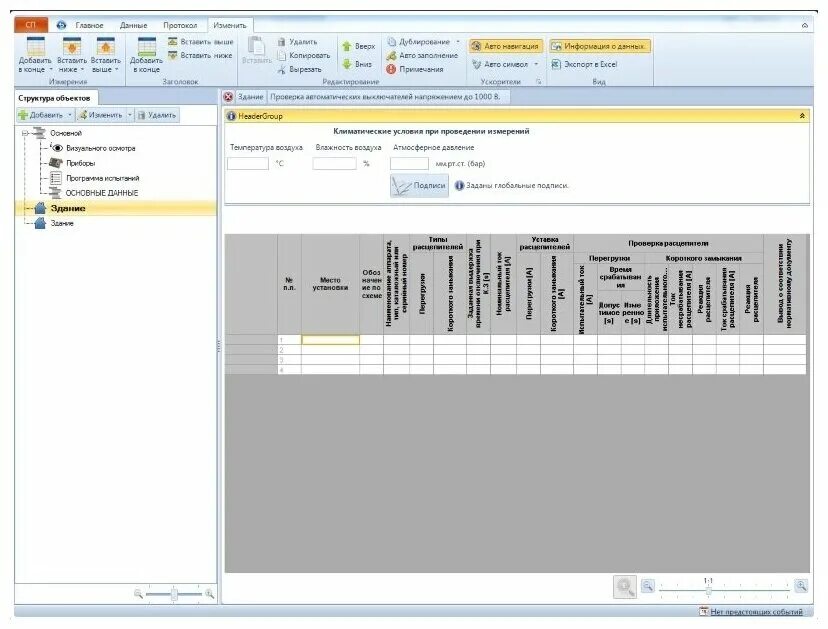Click Влажность воздуха input field

pyautogui.click(x=334, y=164)
